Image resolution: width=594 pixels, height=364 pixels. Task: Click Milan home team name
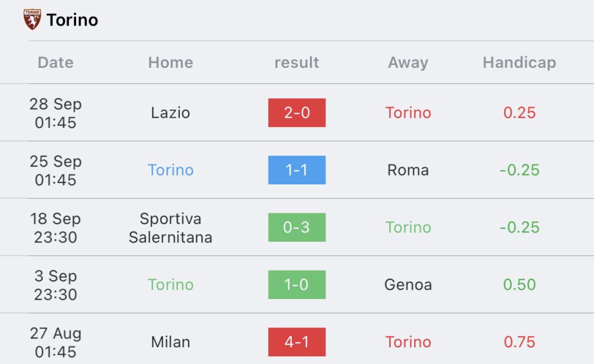pyautogui.click(x=171, y=342)
